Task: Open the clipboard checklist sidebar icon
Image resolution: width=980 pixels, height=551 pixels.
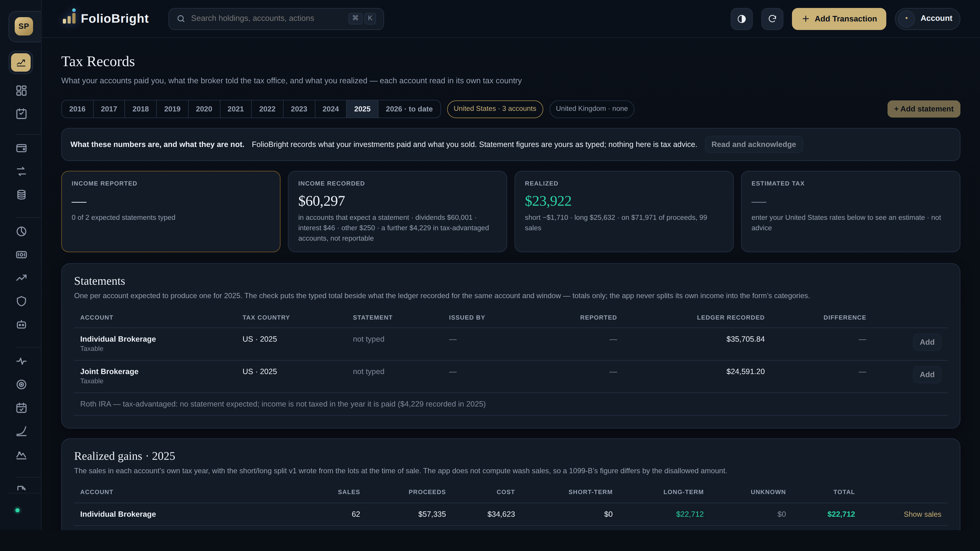Action: click(x=21, y=114)
